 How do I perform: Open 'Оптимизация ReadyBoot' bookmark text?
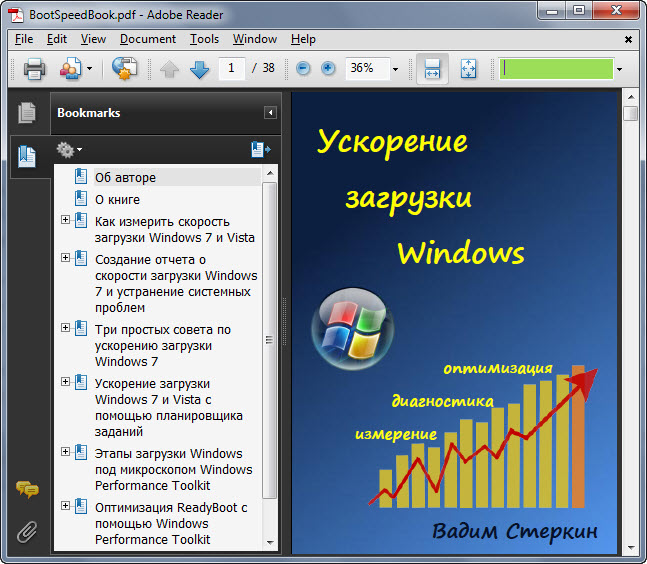click(171, 524)
